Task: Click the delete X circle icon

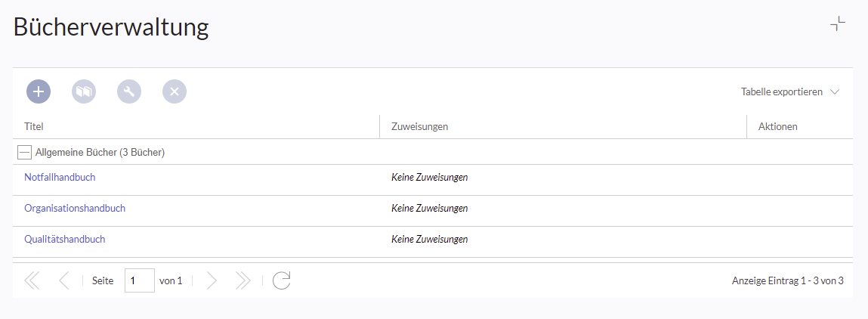Action: (x=175, y=91)
